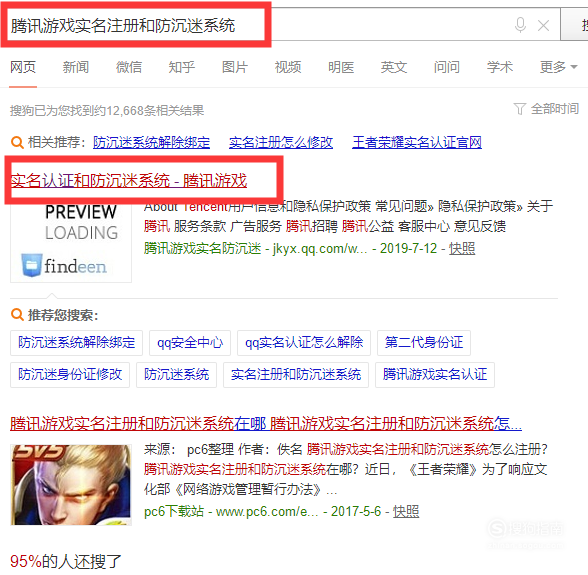Click the microphone voice search icon
The image size is (588, 575).
click(520, 25)
